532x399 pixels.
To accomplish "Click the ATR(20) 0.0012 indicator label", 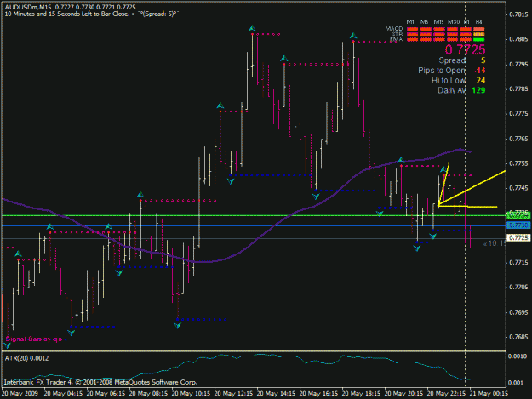I will click(26, 358).
